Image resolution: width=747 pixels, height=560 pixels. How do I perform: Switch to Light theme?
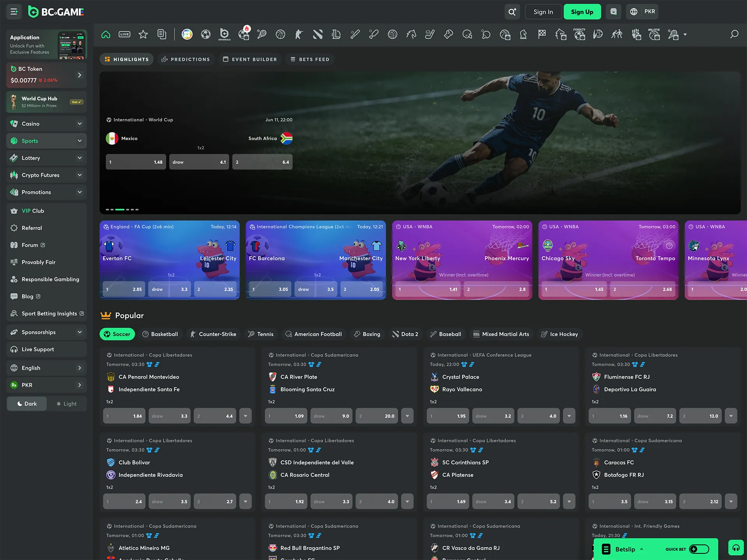pos(67,404)
